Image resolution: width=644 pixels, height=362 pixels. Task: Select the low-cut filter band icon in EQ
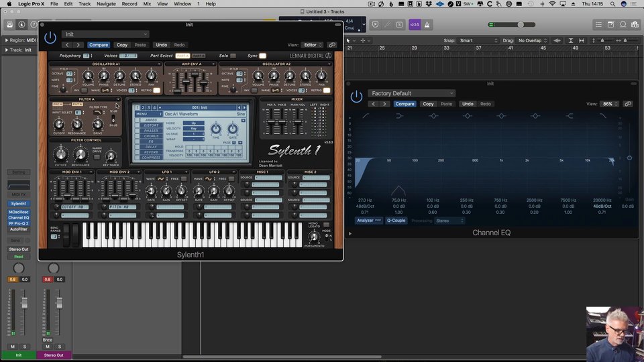click(x=366, y=116)
